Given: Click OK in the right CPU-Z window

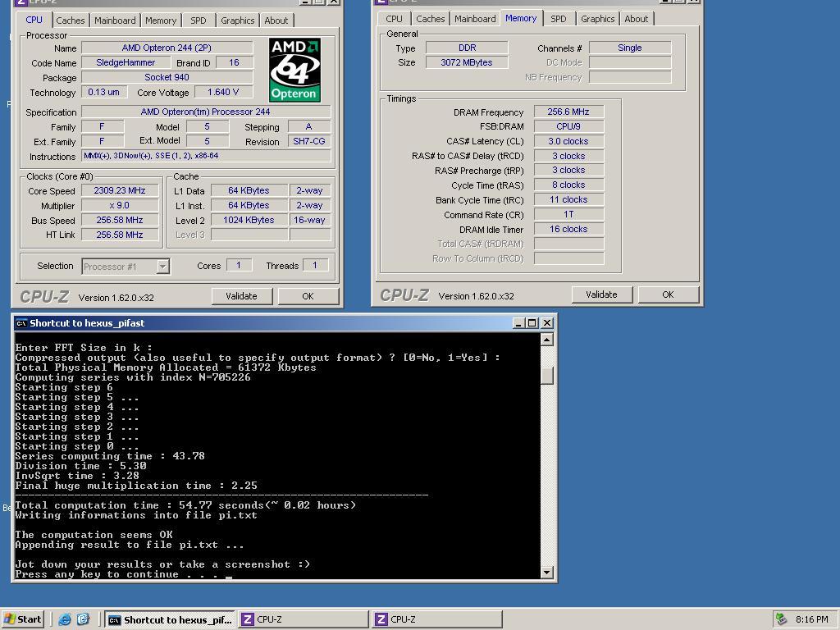Looking at the screenshot, I should (668, 294).
